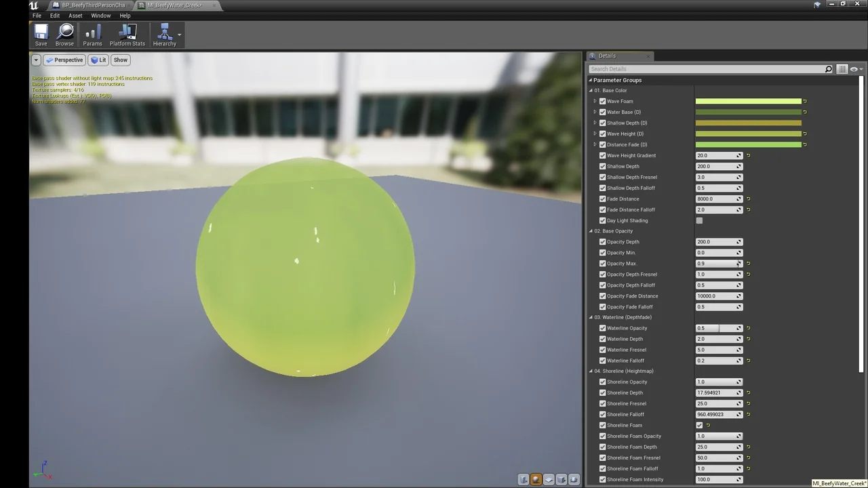Open the viewport Show options
868x488 pixels.
pos(121,60)
